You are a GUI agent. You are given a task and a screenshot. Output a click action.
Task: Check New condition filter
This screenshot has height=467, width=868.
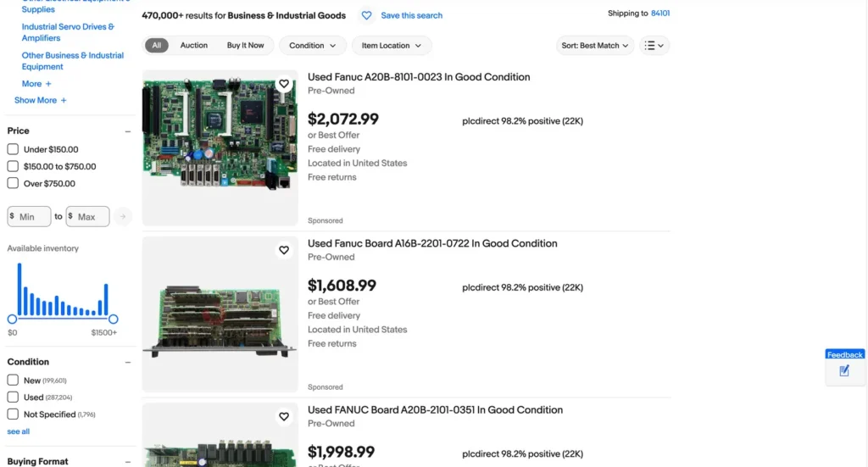tap(13, 381)
